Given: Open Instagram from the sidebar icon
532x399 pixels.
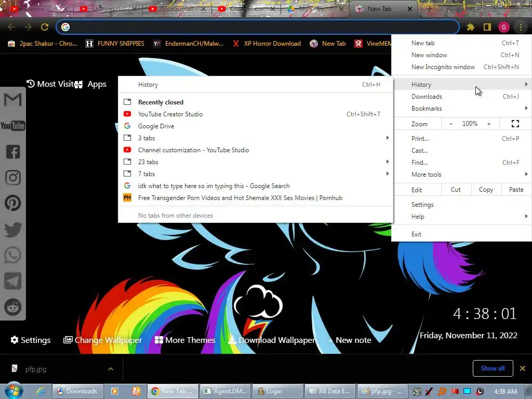Looking at the screenshot, I should [13, 178].
